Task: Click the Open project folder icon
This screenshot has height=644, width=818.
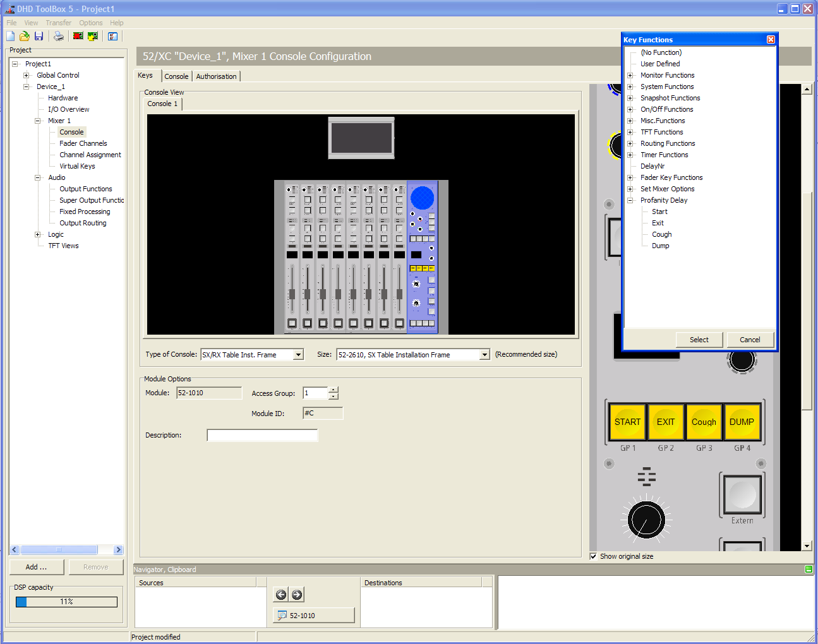Action: pos(25,36)
